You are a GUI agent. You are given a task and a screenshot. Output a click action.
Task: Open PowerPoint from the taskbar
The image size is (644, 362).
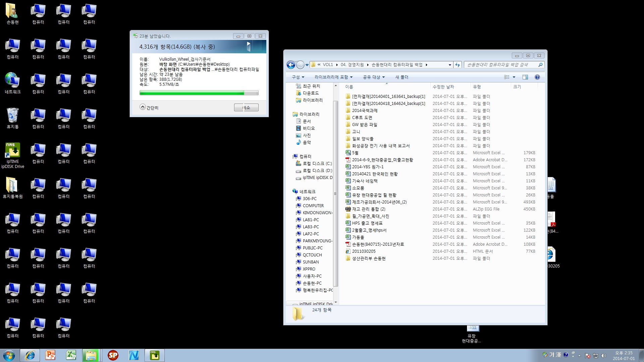click(50, 355)
